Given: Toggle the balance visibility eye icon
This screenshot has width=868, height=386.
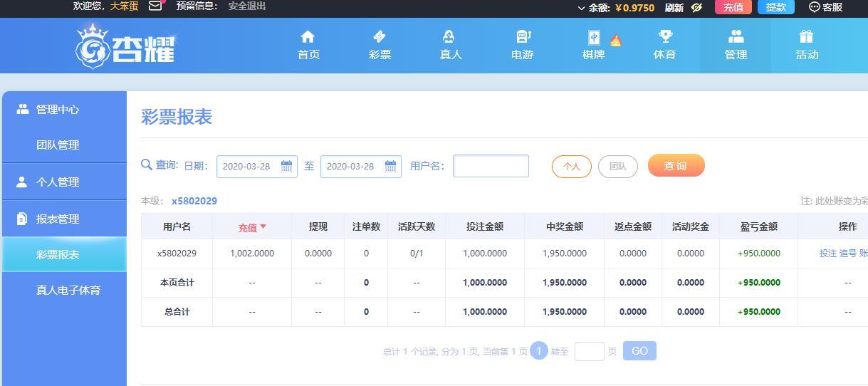Looking at the screenshot, I should 696,7.
